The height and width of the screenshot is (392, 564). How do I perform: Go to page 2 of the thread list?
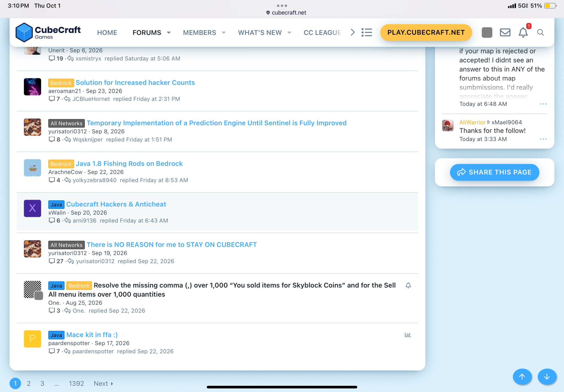click(29, 384)
